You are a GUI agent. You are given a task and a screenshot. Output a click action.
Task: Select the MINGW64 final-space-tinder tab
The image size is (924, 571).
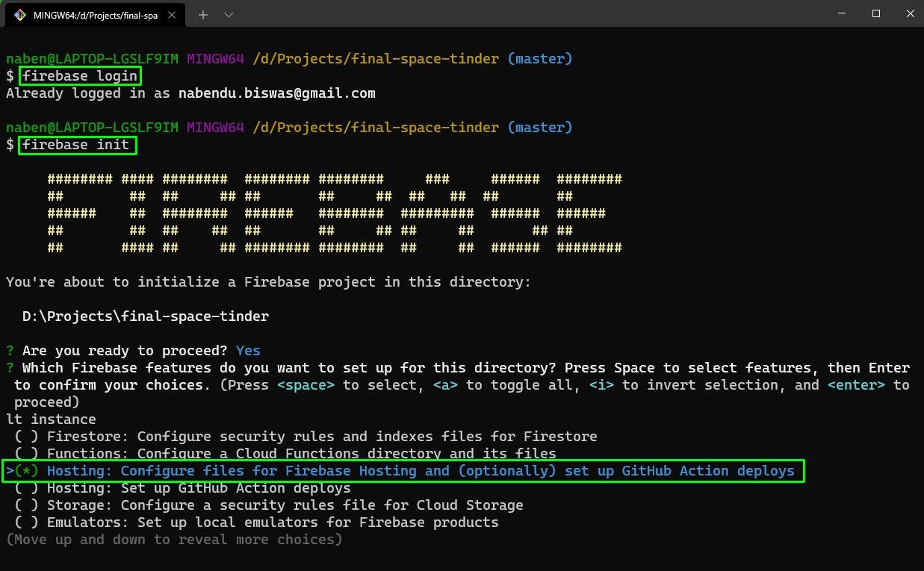pyautogui.click(x=96, y=15)
